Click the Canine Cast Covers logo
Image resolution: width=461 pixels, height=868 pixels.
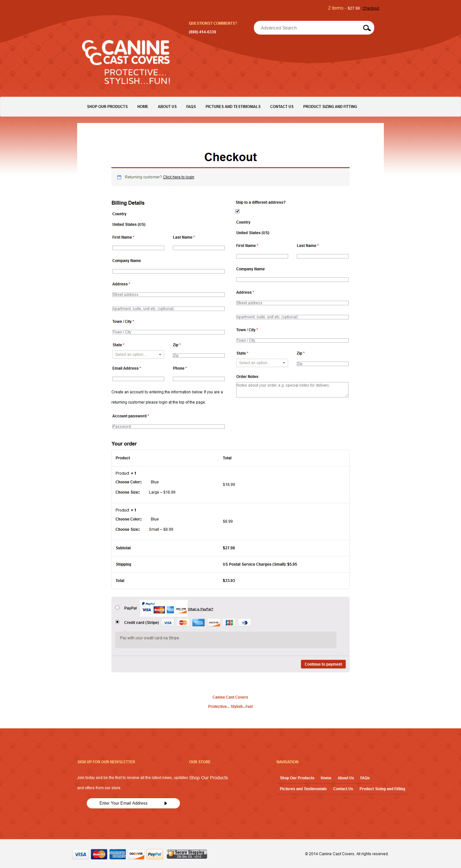point(126,62)
